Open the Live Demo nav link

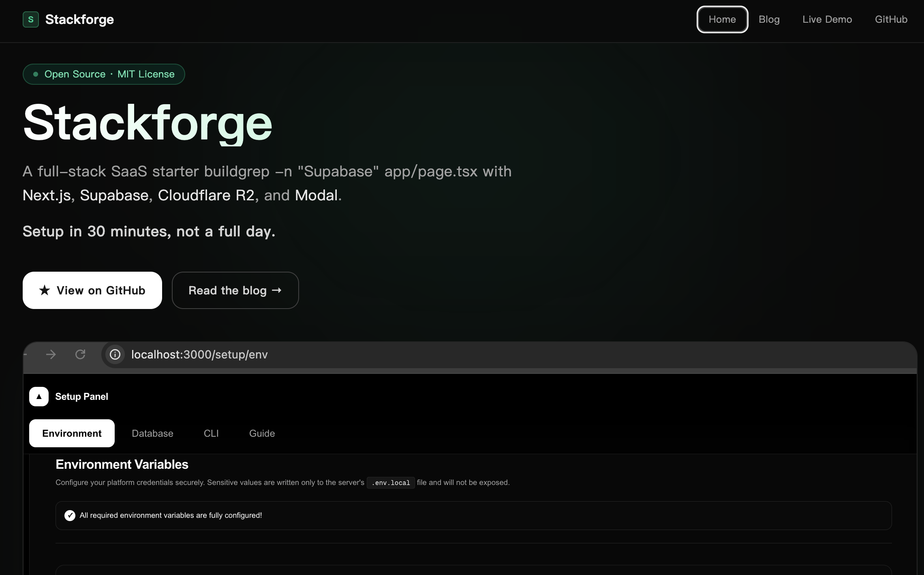(827, 19)
